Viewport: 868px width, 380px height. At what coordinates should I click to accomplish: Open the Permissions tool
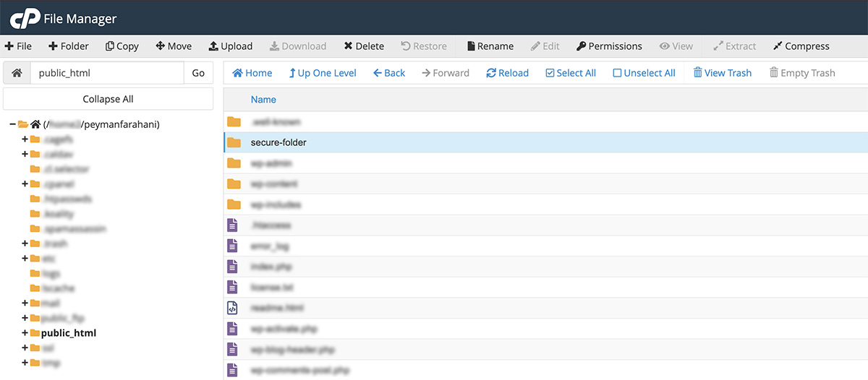tap(608, 46)
